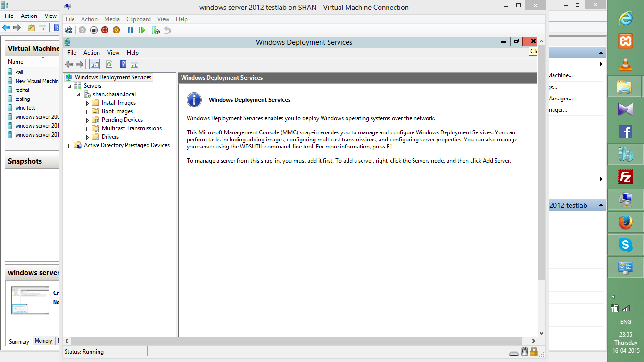
Task: Open the File menu in Virtual Machine Connection
Action: (70, 19)
